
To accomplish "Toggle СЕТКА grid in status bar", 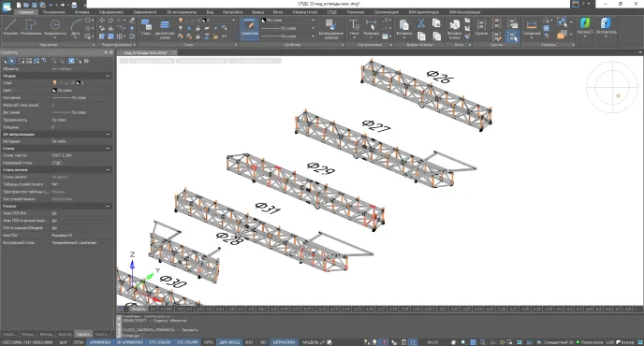I will [x=78, y=342].
